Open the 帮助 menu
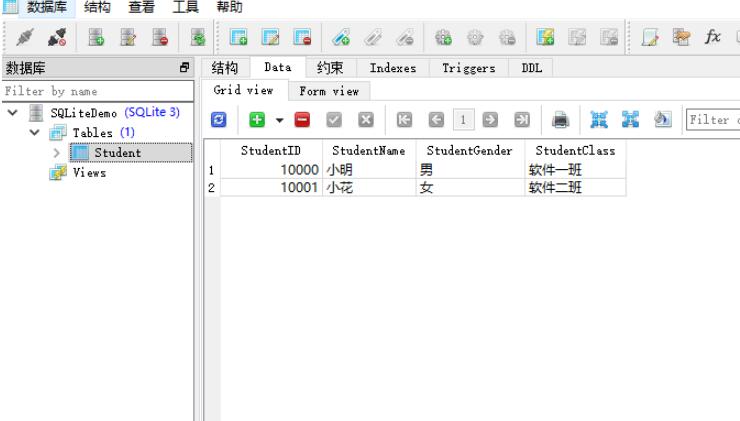The height and width of the screenshot is (421, 740). tap(229, 7)
